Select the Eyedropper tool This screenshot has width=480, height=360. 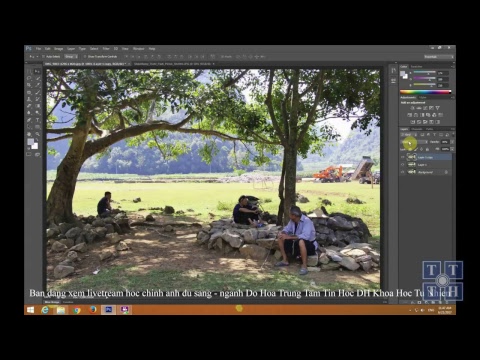(x=37, y=85)
